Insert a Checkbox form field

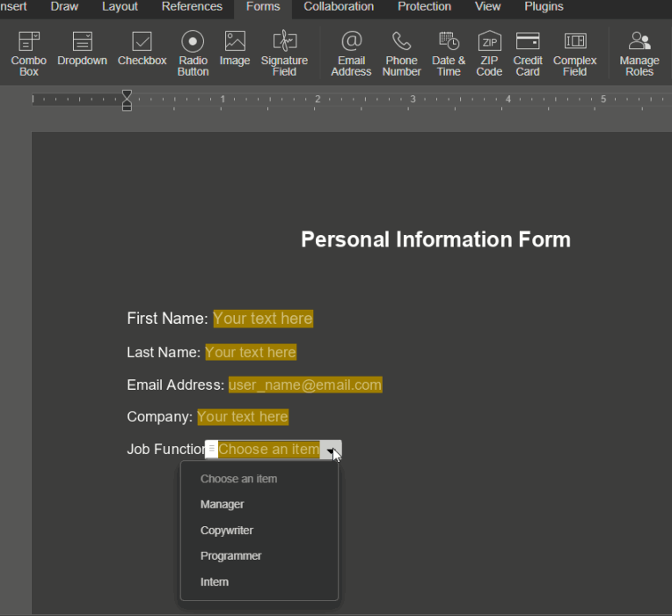coord(142,48)
